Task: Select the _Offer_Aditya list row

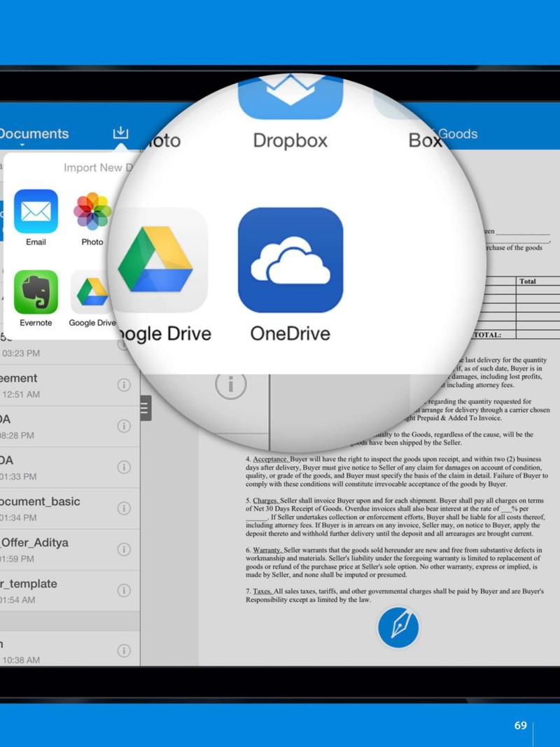Action: [x=70, y=550]
